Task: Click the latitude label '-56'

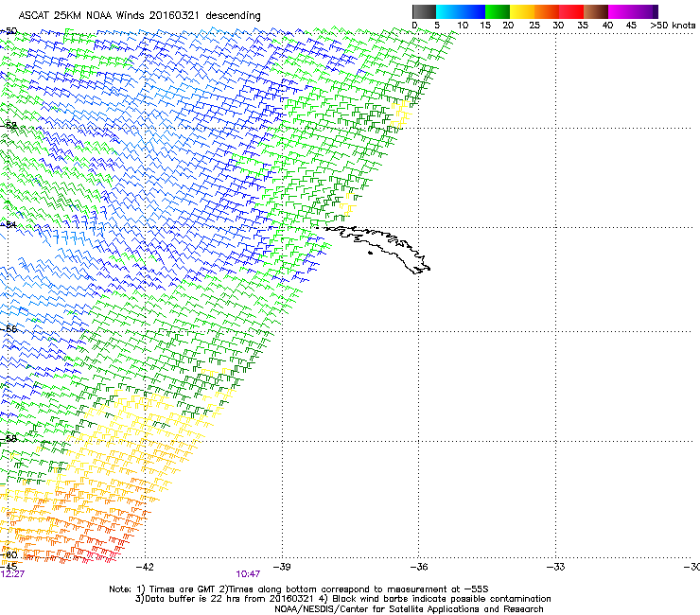Action: click(9, 329)
